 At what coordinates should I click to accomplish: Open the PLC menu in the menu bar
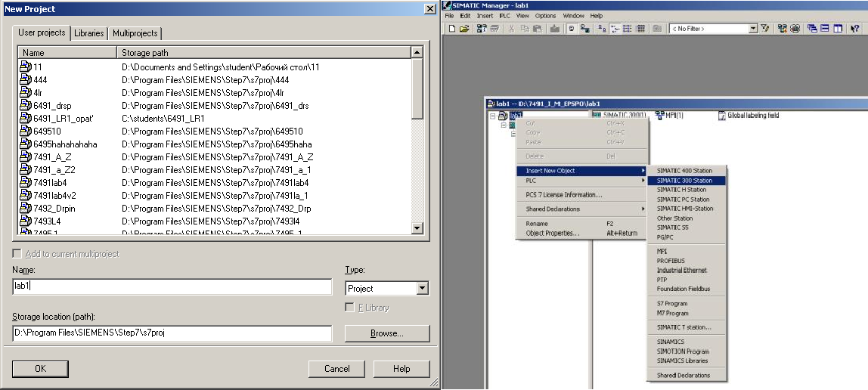tap(504, 16)
